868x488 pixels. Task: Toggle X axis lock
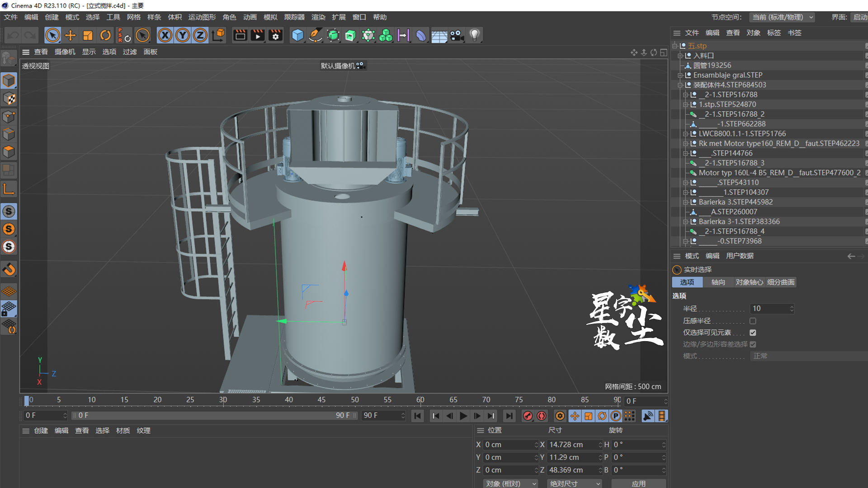coord(165,35)
